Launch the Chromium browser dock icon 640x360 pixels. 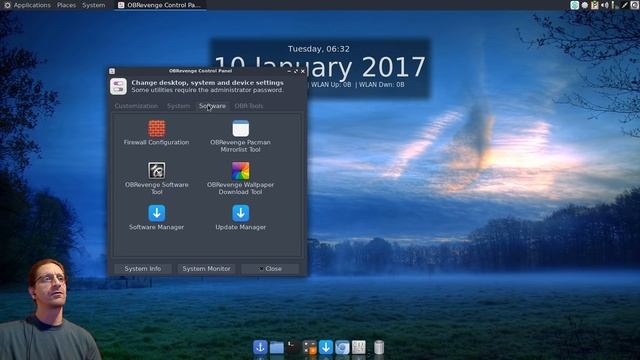point(342,347)
